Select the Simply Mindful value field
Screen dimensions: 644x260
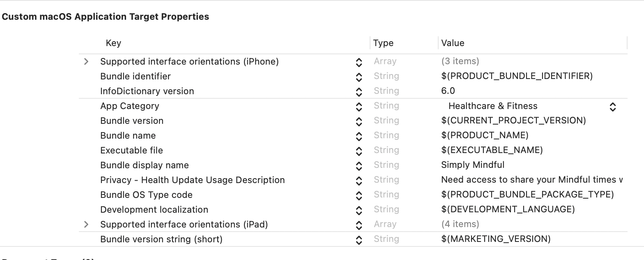pos(473,165)
